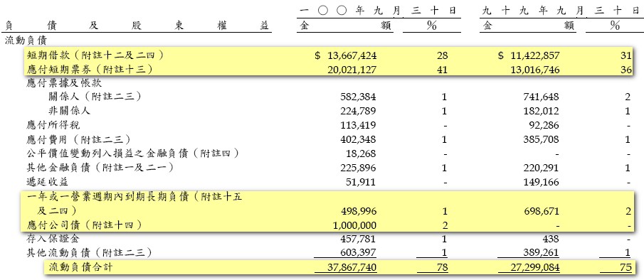Click the value 438 in 存入保證金 row
This screenshot has height=280, width=644.
click(x=551, y=239)
